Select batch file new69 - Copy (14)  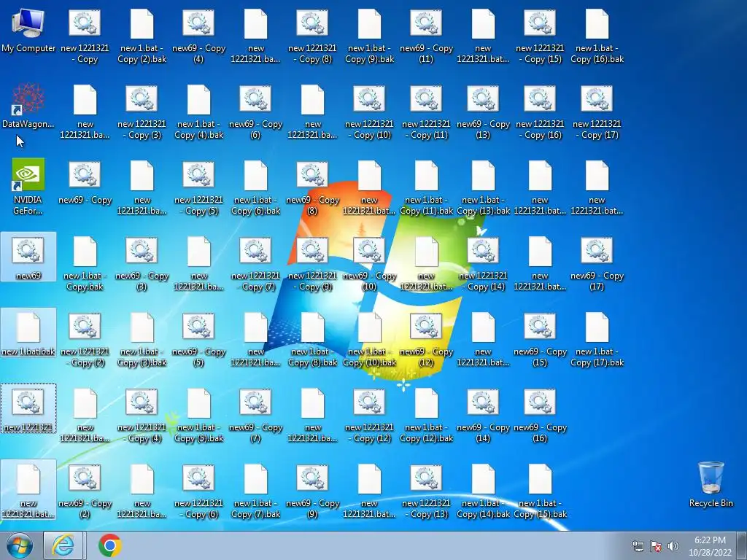point(483,415)
